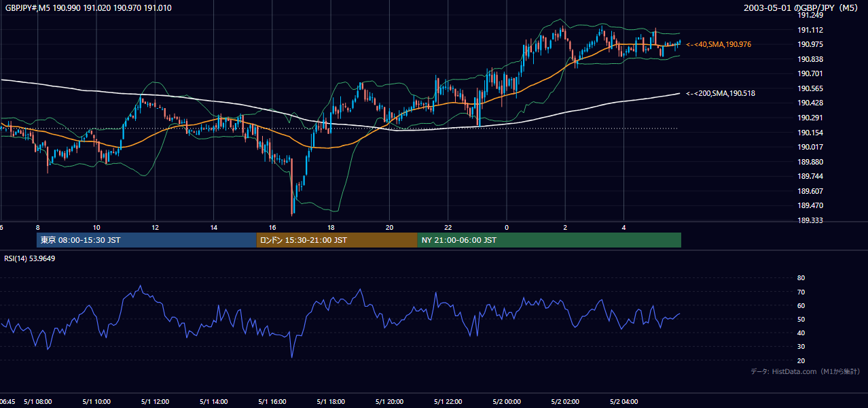Click price axis value 190.565
Viewport: 868px width, 408px height.
point(810,88)
